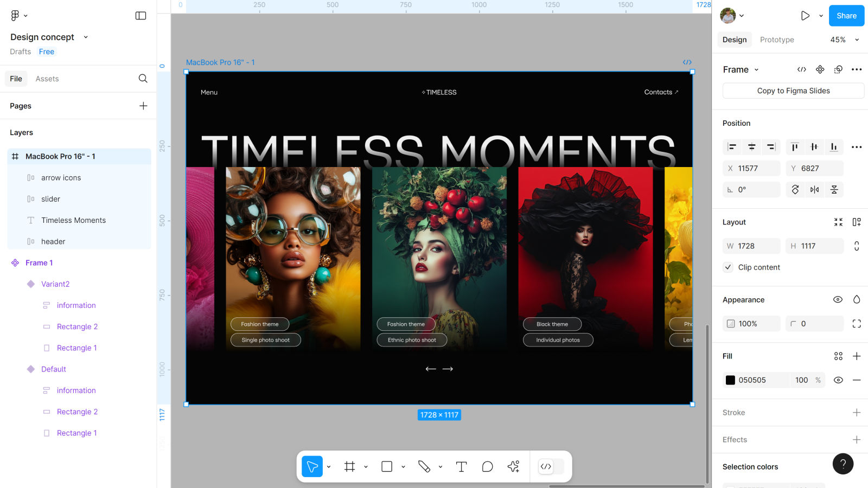Open the Actions sparkle tool

[513, 466]
